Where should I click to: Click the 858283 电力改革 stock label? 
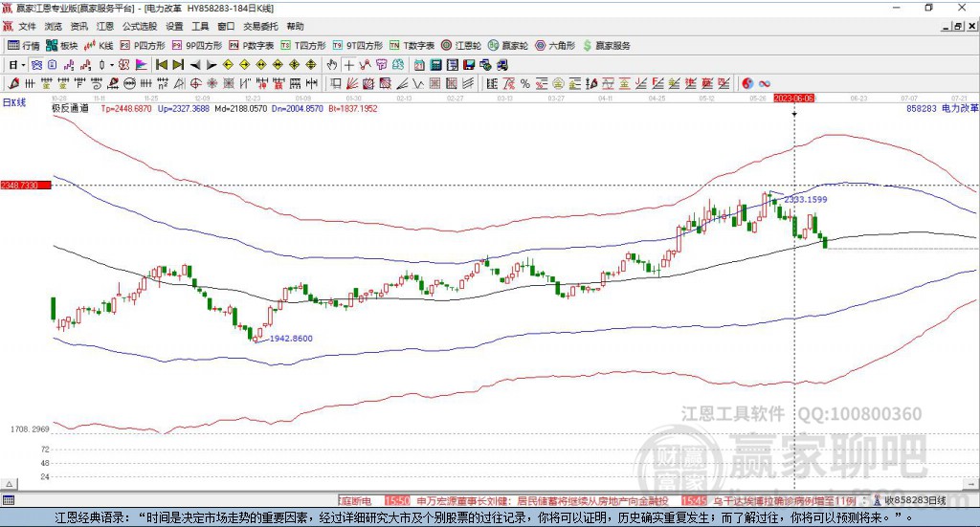(x=942, y=108)
